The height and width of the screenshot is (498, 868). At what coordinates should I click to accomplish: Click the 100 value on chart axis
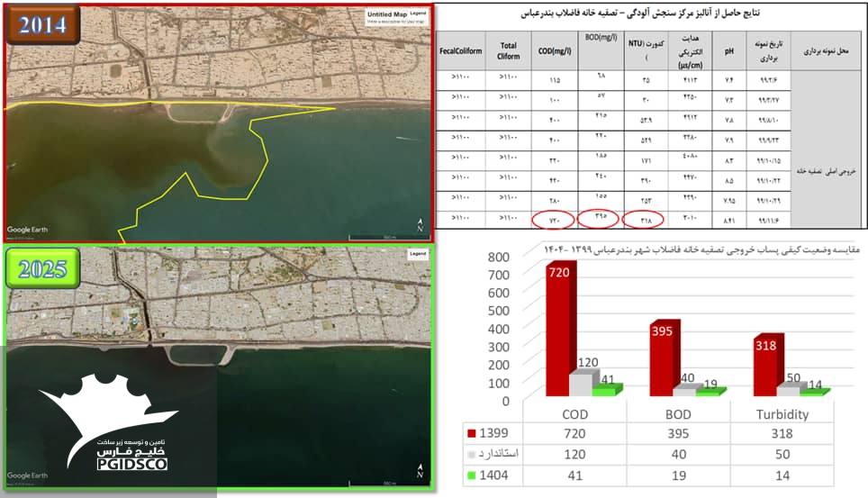pos(498,383)
